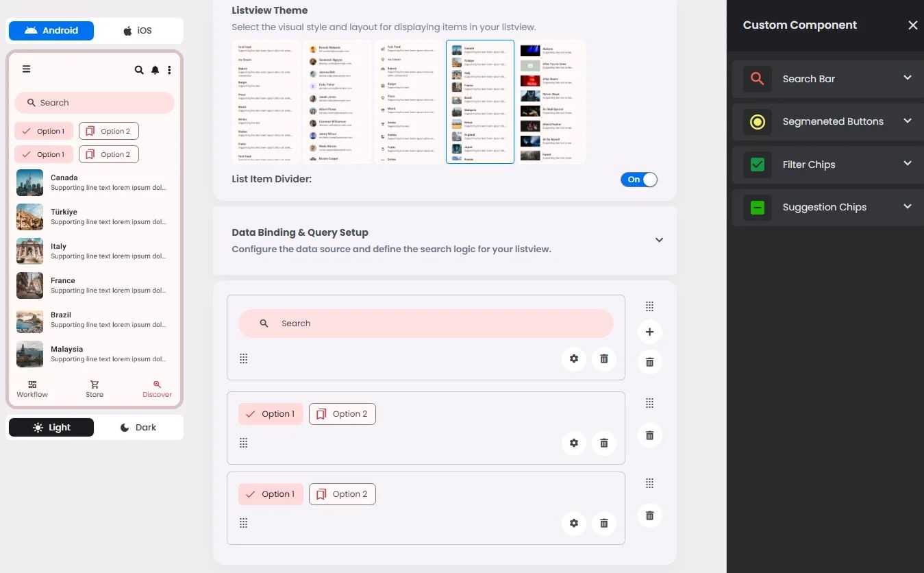This screenshot has width=924, height=573.
Task: Click drag handle inside the bottom chips card
Action: (x=243, y=523)
